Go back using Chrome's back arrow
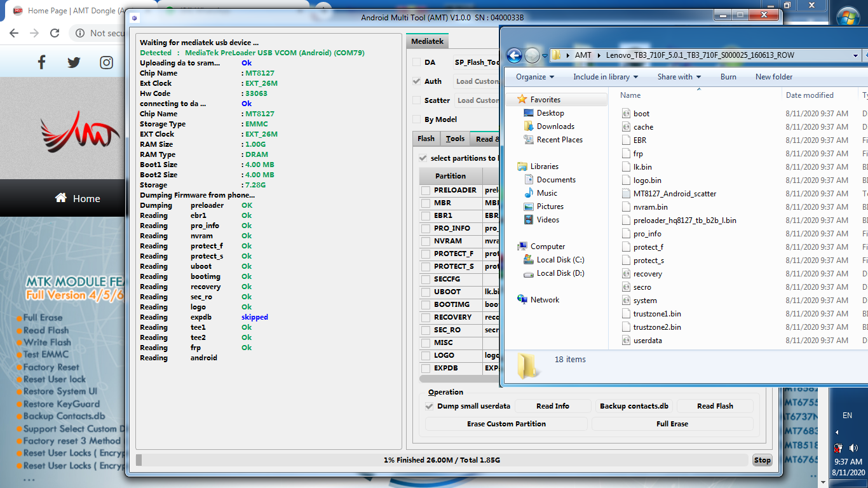The image size is (868, 488). click(14, 33)
